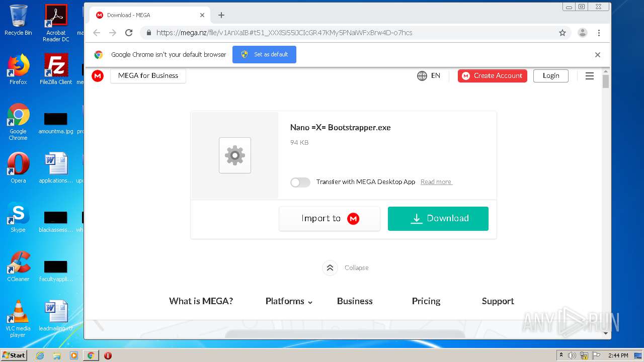Open the VLC media player desktop icon
Image resolution: width=644 pixels, height=362 pixels.
(x=18, y=319)
